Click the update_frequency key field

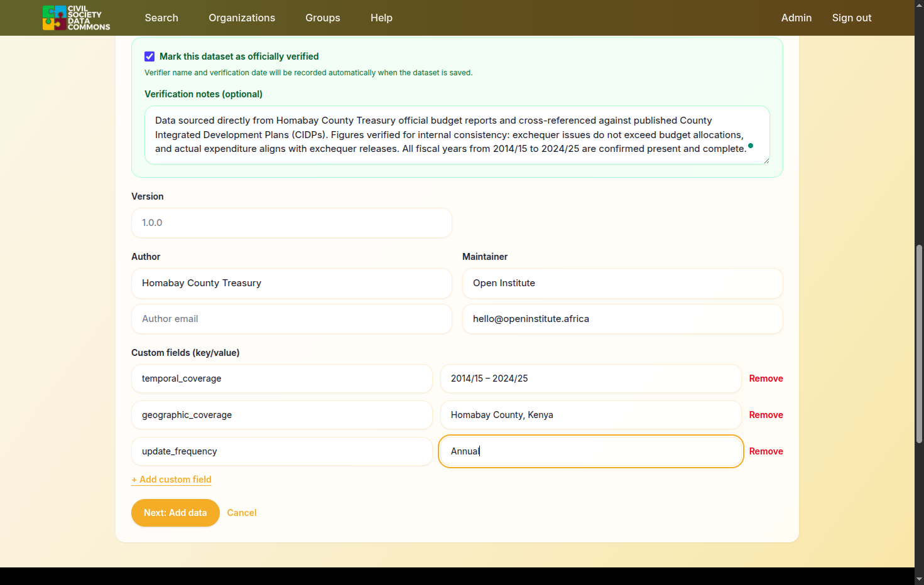point(282,451)
